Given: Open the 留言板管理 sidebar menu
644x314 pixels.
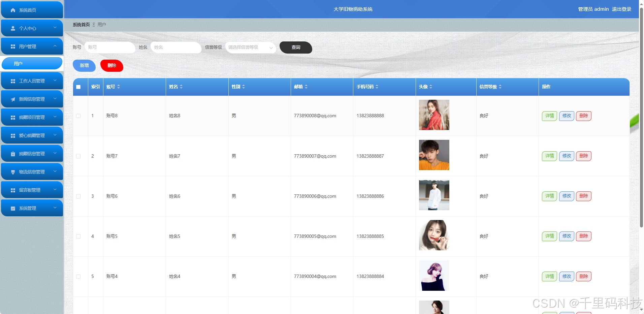Looking at the screenshot, I should click(32, 190).
